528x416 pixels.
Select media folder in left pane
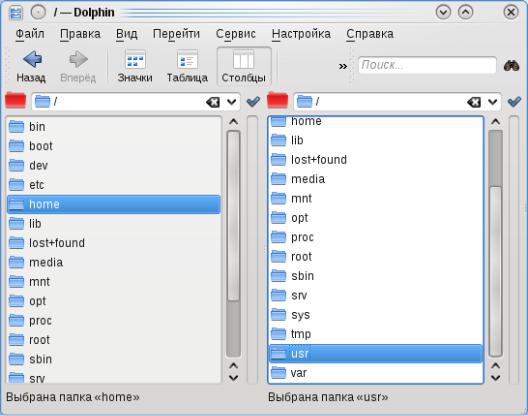[x=114, y=262]
